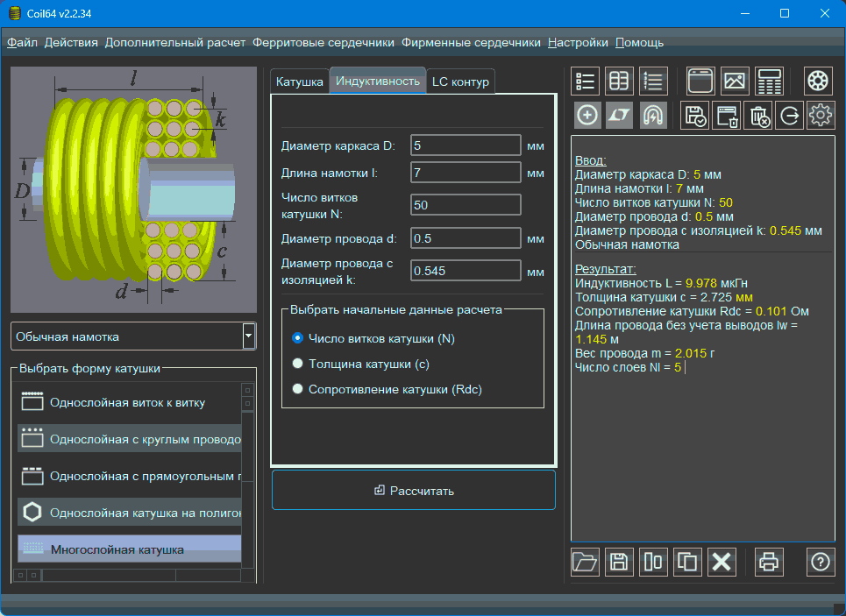
Task: Open the 'Дополнительный расчет' menu
Action: 174,43
